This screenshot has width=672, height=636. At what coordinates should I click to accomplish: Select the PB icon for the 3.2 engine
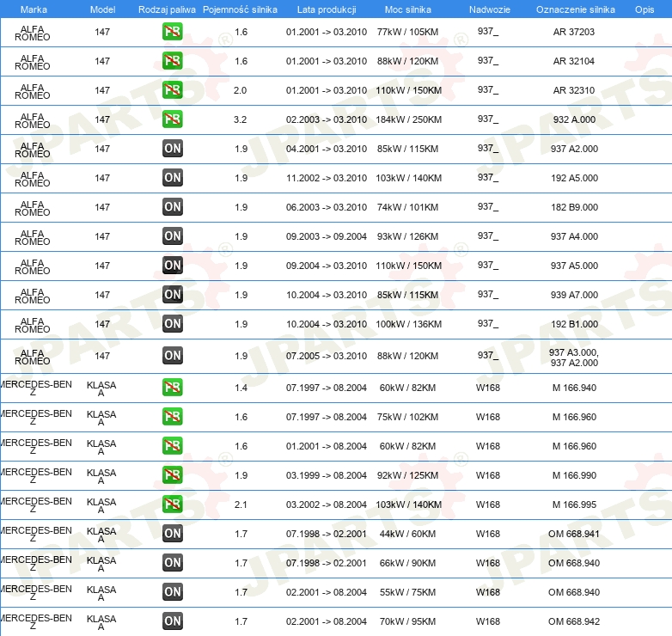(x=172, y=119)
